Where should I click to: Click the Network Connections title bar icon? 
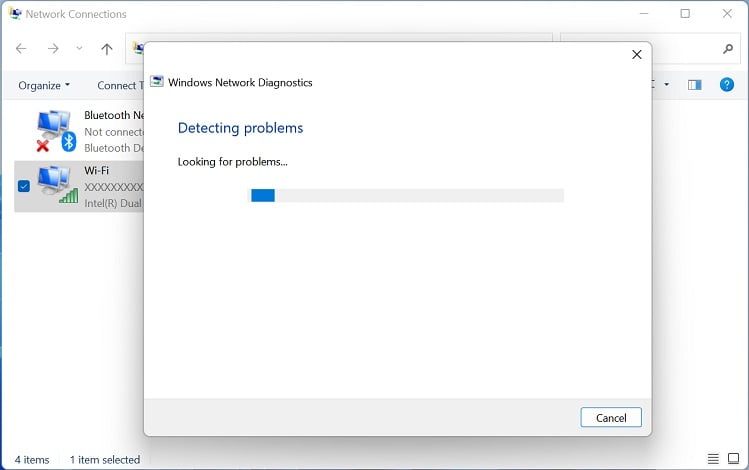click(15, 13)
